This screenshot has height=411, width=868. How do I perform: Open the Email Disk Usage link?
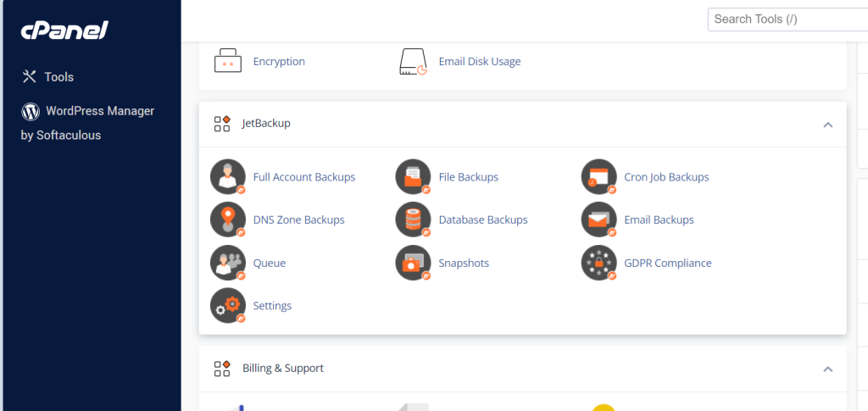pos(480,61)
